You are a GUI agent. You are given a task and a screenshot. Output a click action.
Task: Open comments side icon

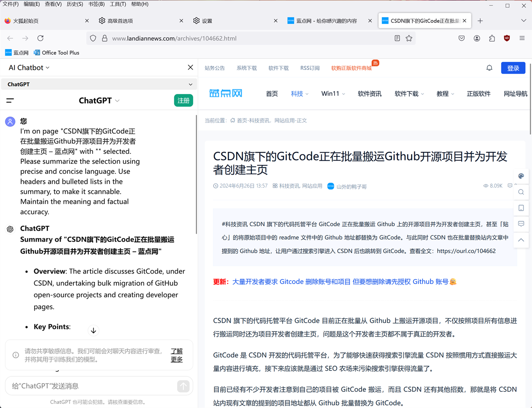(521, 224)
